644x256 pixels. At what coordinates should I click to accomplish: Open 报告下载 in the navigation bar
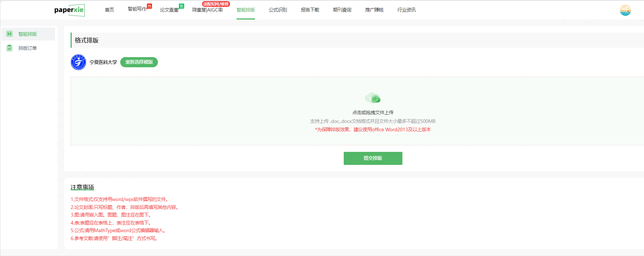[310, 10]
